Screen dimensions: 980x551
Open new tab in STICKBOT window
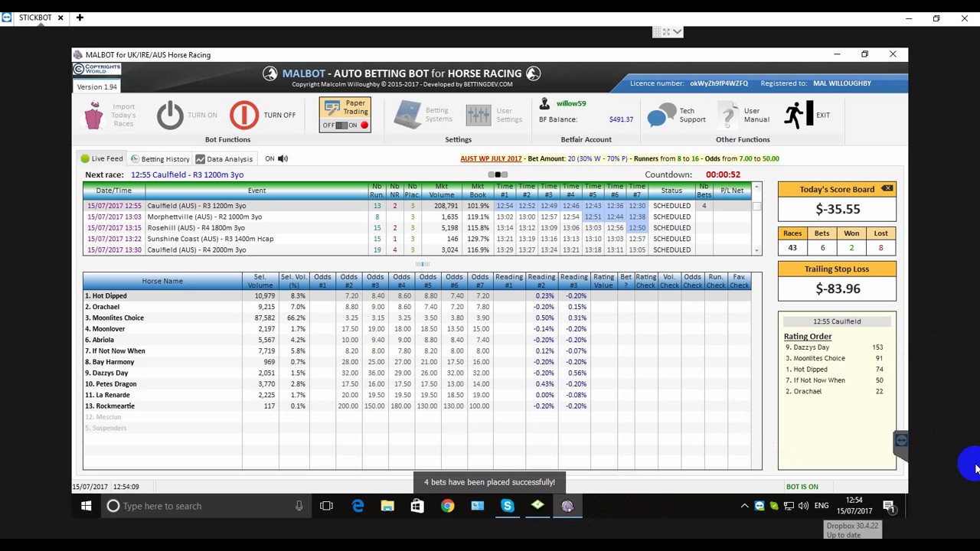pyautogui.click(x=80, y=17)
